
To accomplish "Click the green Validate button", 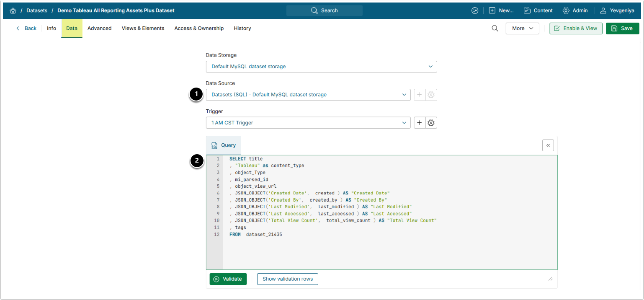I will [x=228, y=279].
